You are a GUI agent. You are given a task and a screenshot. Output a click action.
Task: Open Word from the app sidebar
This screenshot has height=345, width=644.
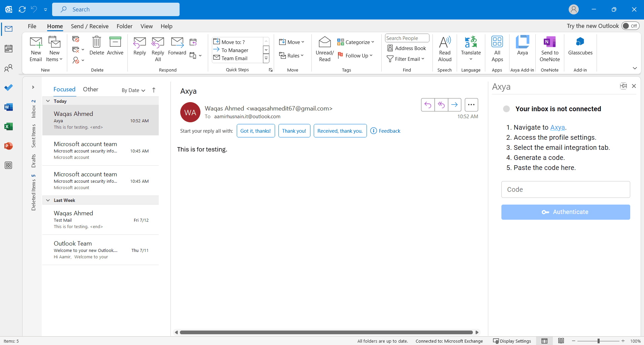click(x=8, y=107)
